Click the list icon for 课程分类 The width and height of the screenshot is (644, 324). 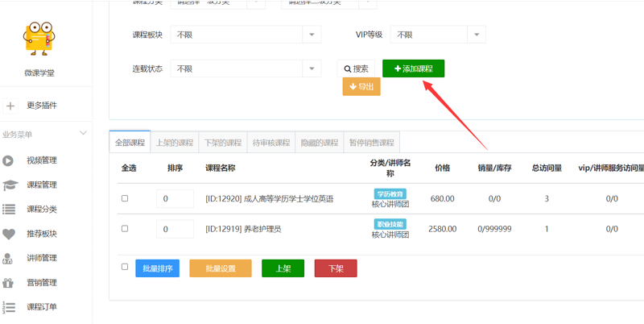click(9, 210)
